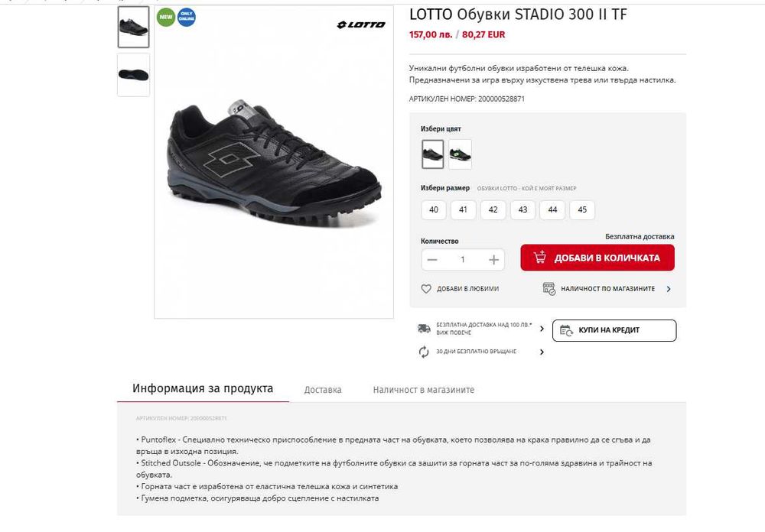765x532 pixels.
Task: Click the store availability icon
Action: [x=549, y=289]
